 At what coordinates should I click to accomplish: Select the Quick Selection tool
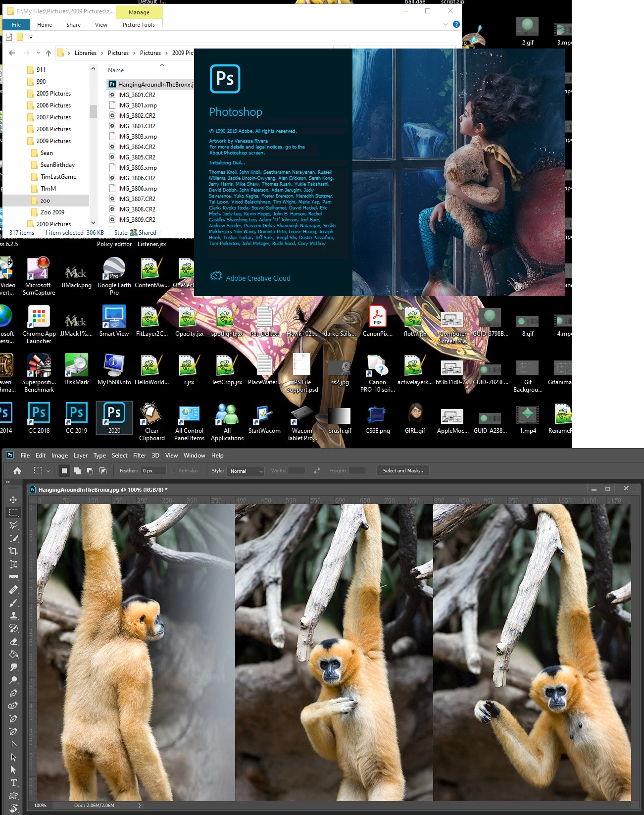pos(13,538)
